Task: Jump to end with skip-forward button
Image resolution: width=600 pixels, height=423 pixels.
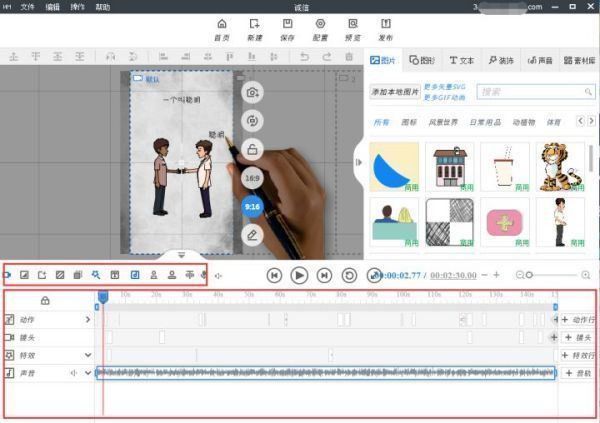Action: (324, 275)
